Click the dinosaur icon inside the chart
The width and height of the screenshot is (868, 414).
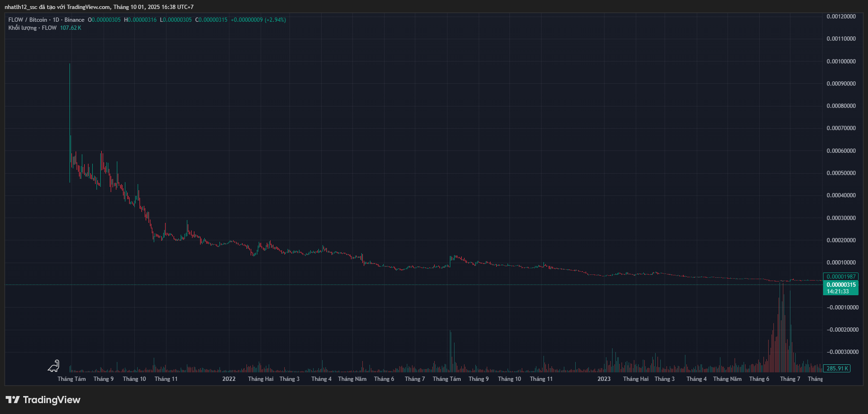click(54, 366)
